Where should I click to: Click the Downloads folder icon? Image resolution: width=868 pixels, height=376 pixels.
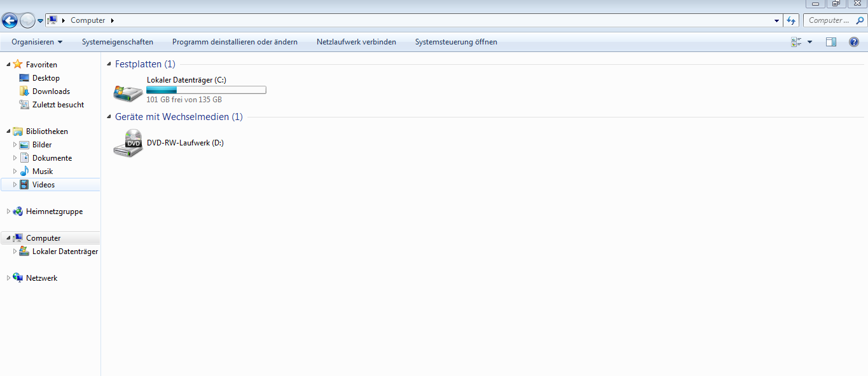click(24, 91)
